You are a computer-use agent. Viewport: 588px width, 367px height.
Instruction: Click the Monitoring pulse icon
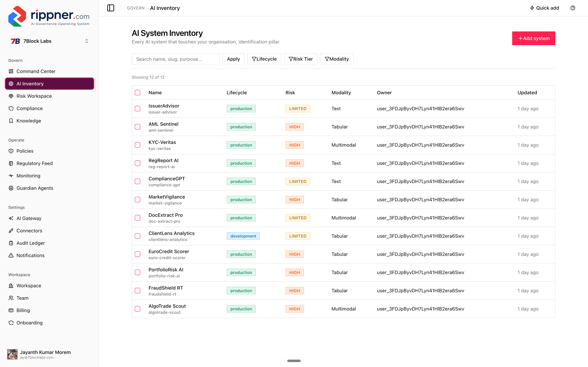(11, 176)
